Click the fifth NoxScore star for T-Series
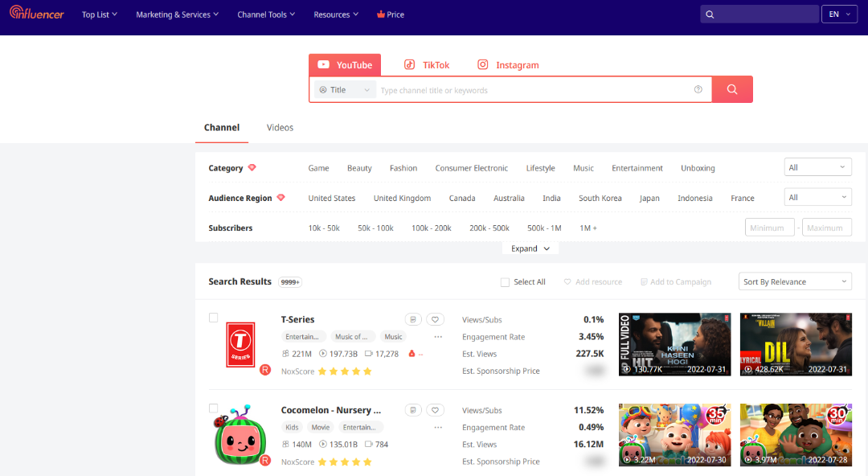The width and height of the screenshot is (868, 476). pyautogui.click(x=368, y=371)
